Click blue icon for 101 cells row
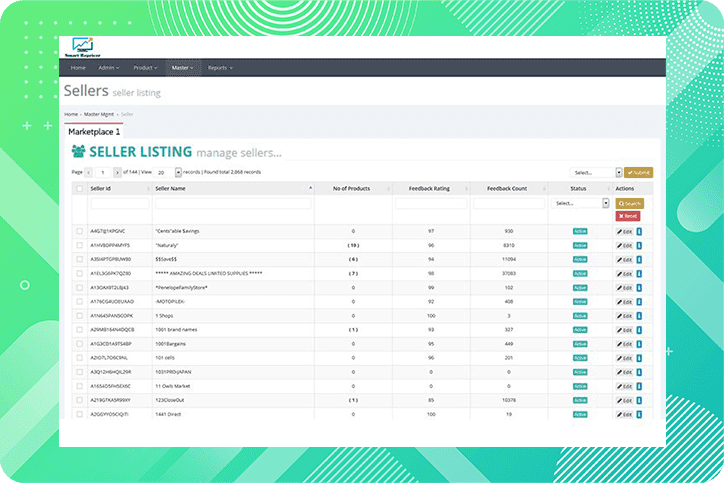 click(639, 358)
